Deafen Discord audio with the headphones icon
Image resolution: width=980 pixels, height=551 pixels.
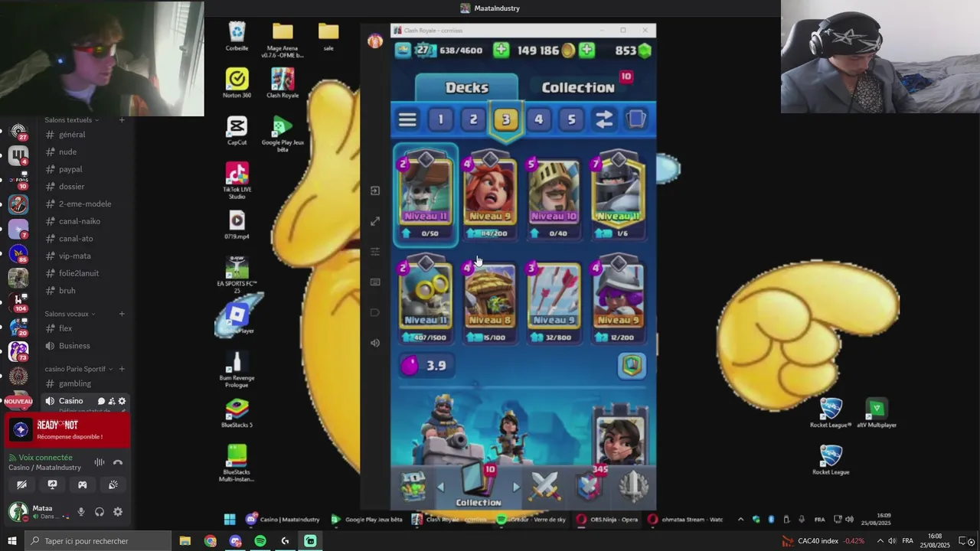pyautogui.click(x=100, y=512)
